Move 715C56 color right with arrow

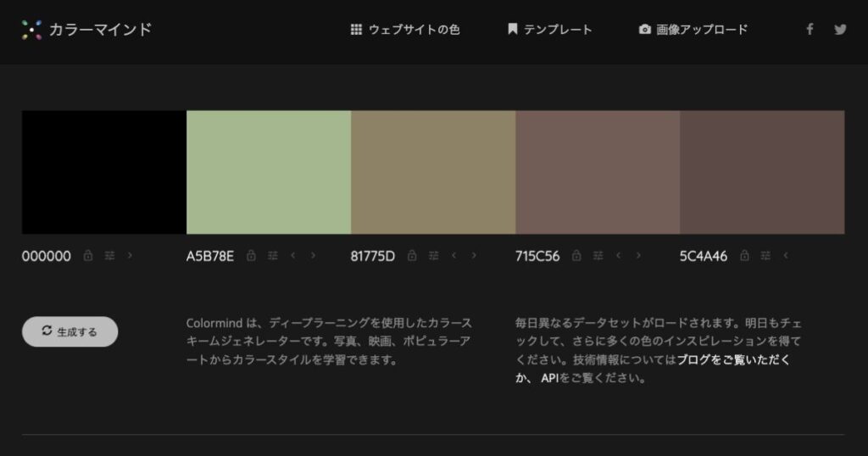point(638,255)
